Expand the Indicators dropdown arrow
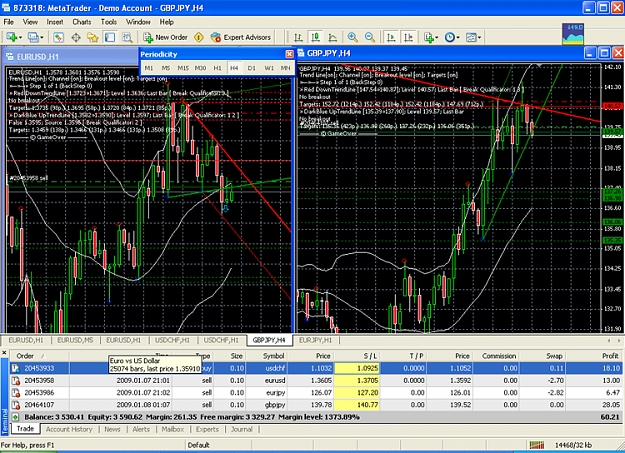The image size is (625, 453). [x=437, y=38]
